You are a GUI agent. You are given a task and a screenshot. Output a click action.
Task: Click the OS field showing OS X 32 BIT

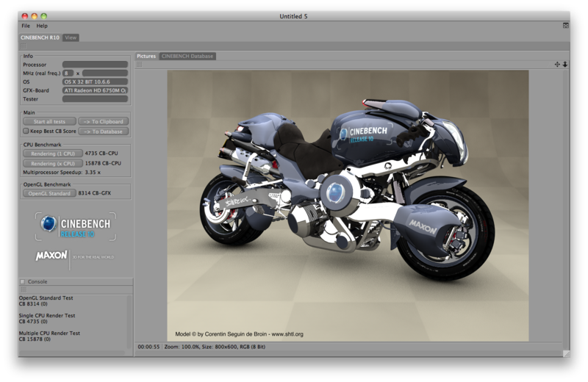click(x=95, y=82)
